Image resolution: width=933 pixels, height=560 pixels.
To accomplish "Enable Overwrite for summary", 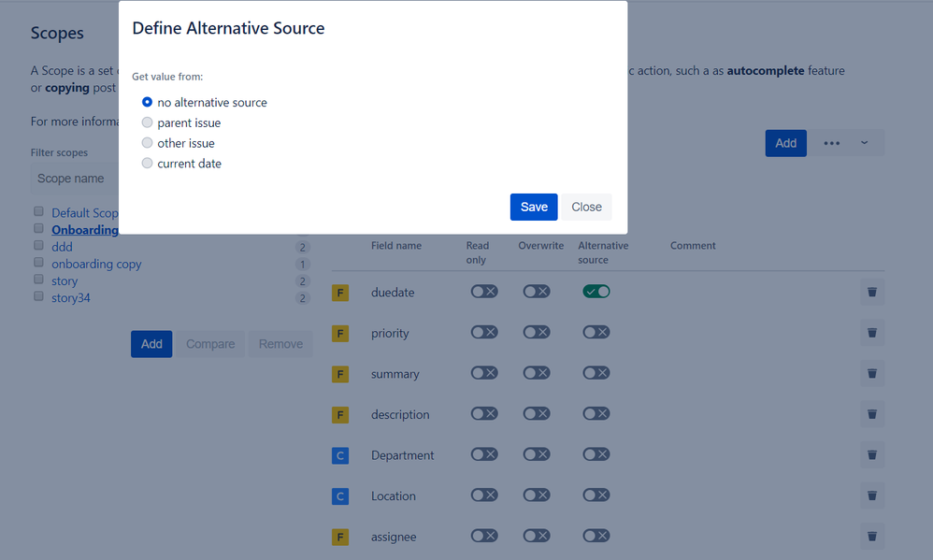I will pyautogui.click(x=537, y=372).
